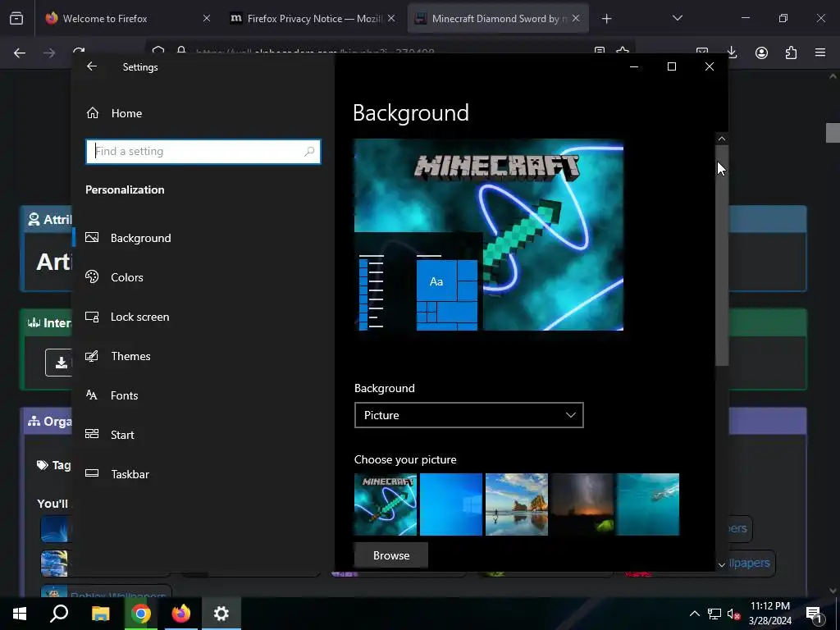Open File Explorer from taskbar

point(100,614)
